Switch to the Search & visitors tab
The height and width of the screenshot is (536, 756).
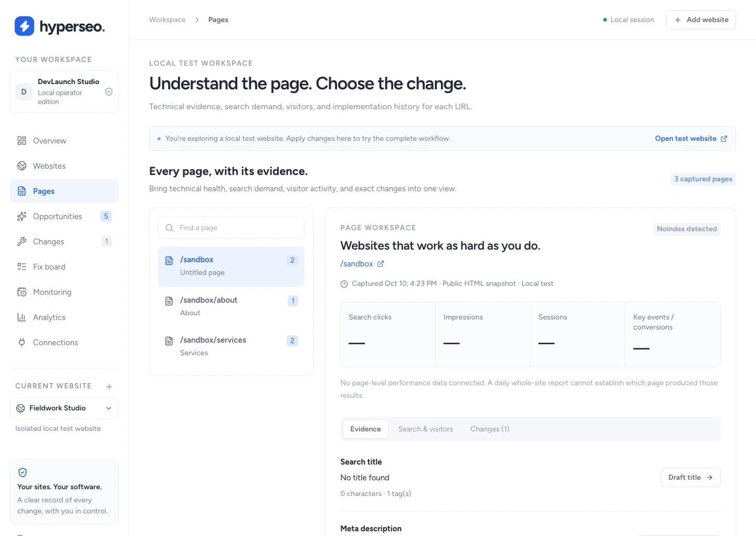(426, 429)
